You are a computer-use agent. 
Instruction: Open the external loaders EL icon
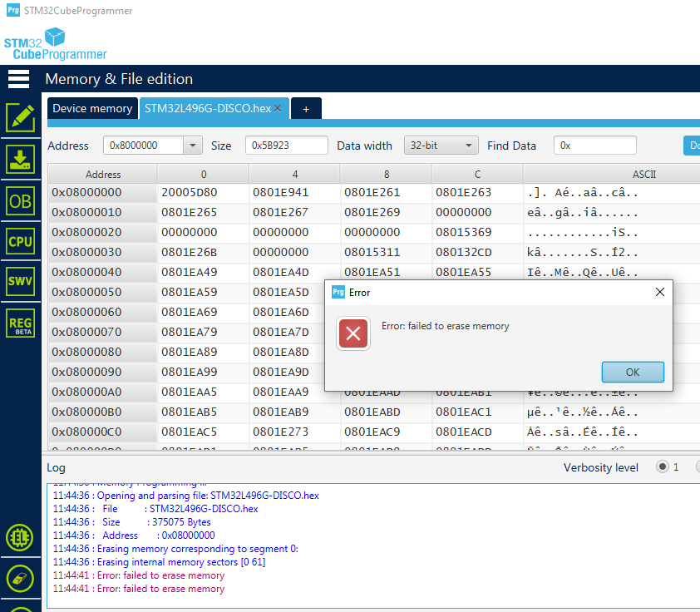click(x=20, y=537)
